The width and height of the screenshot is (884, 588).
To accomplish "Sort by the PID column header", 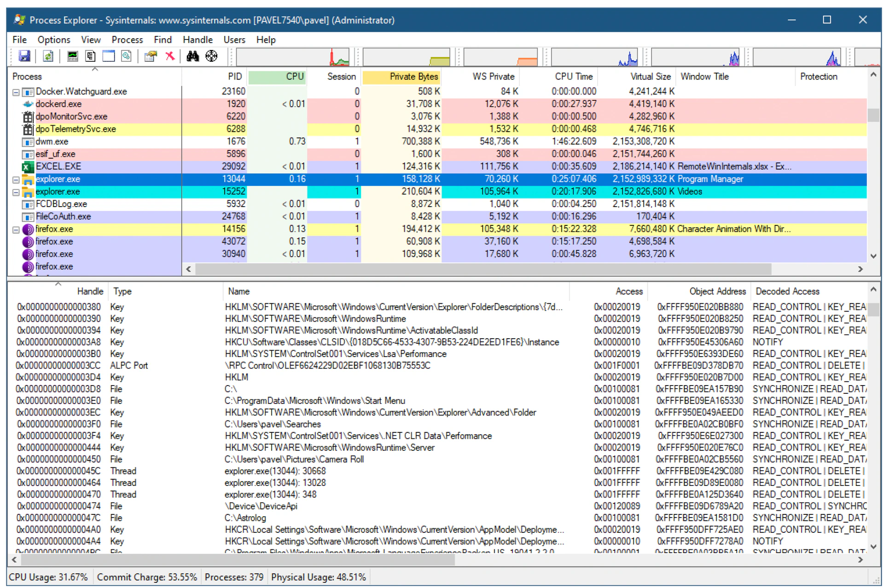I will pos(215,76).
